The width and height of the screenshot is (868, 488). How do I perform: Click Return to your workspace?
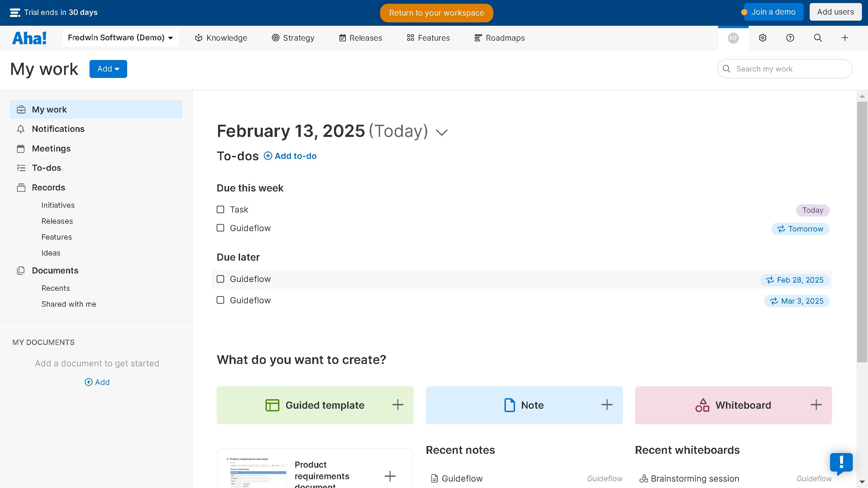pyautogui.click(x=436, y=13)
